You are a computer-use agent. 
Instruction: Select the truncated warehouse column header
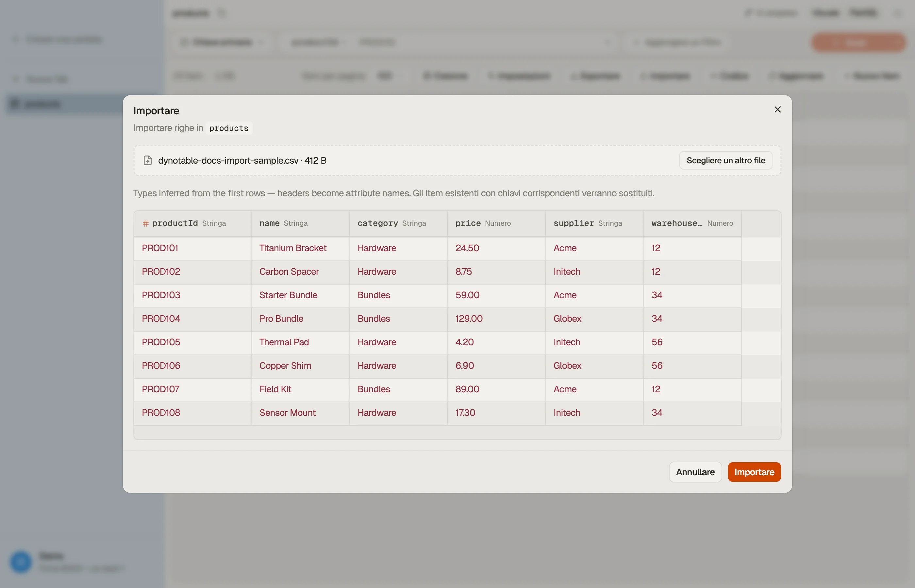click(692, 223)
